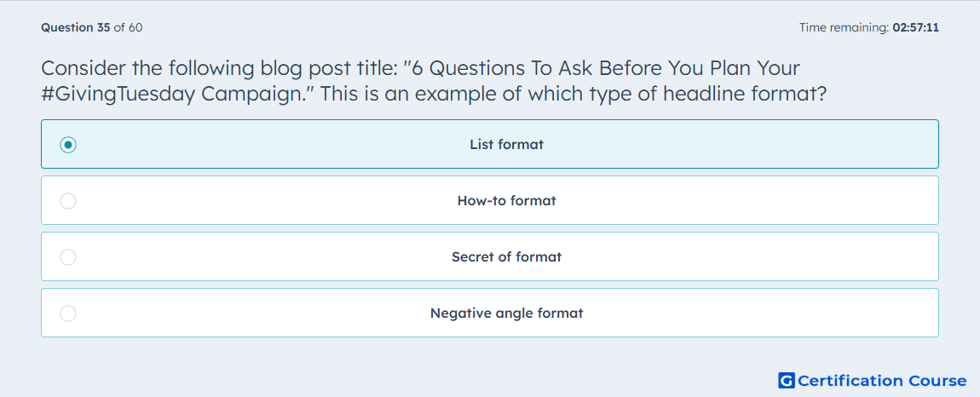Viewport: 980px width, 397px height.
Task: Click the right side of Secret of format row
Action: coord(781,257)
